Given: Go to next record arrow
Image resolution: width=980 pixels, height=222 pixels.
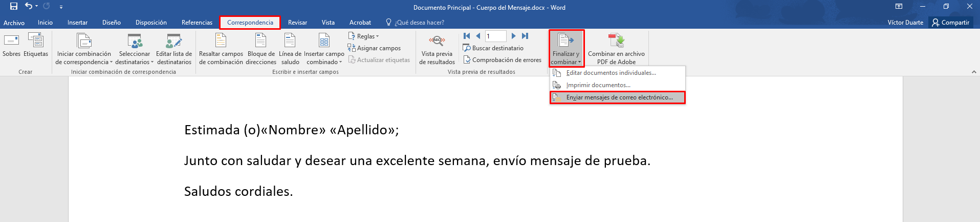Looking at the screenshot, I should (x=513, y=36).
